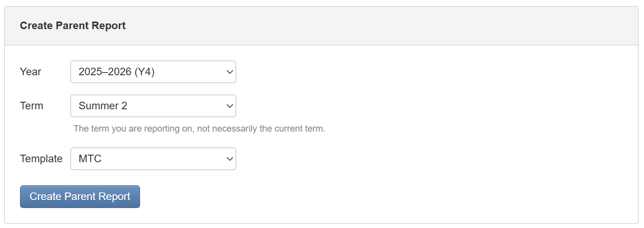This screenshot has width=644, height=228.
Task: Click the chevron arrow of Year select
Action: [x=230, y=72]
